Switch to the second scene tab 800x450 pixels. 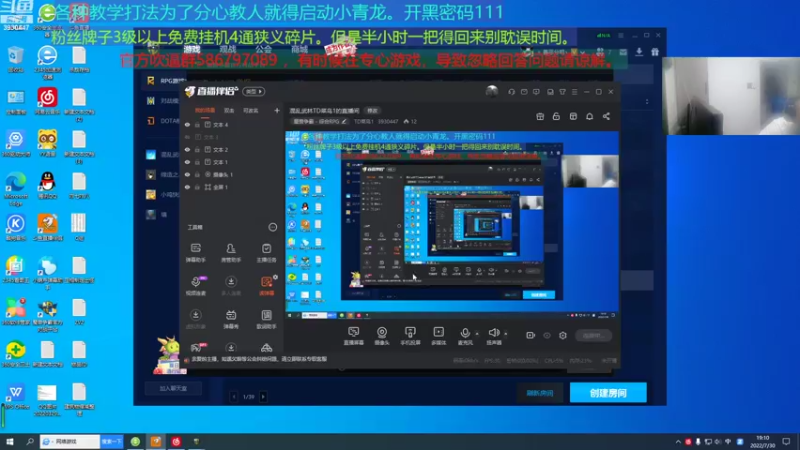coord(229,110)
